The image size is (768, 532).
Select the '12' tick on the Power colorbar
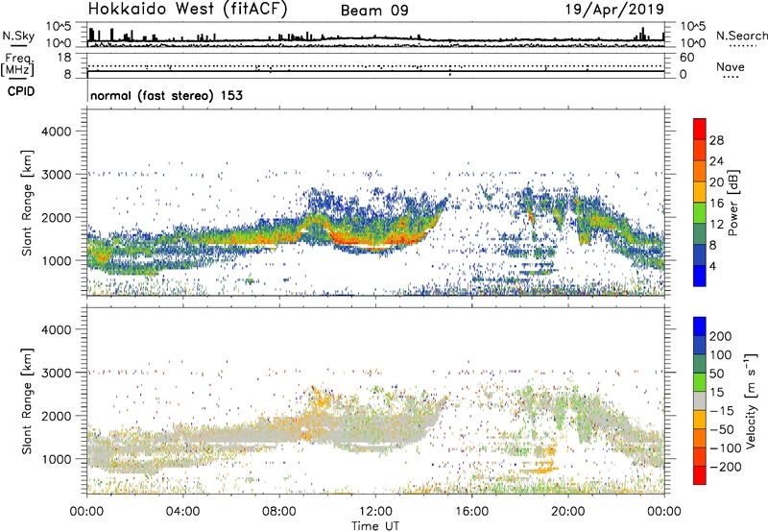(x=716, y=225)
